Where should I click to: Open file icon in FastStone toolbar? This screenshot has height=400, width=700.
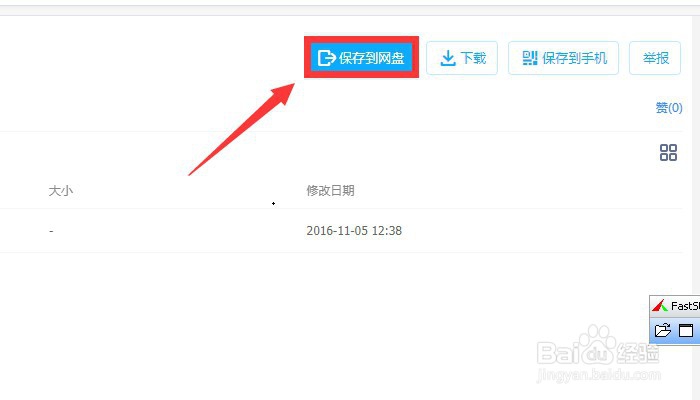click(x=662, y=330)
